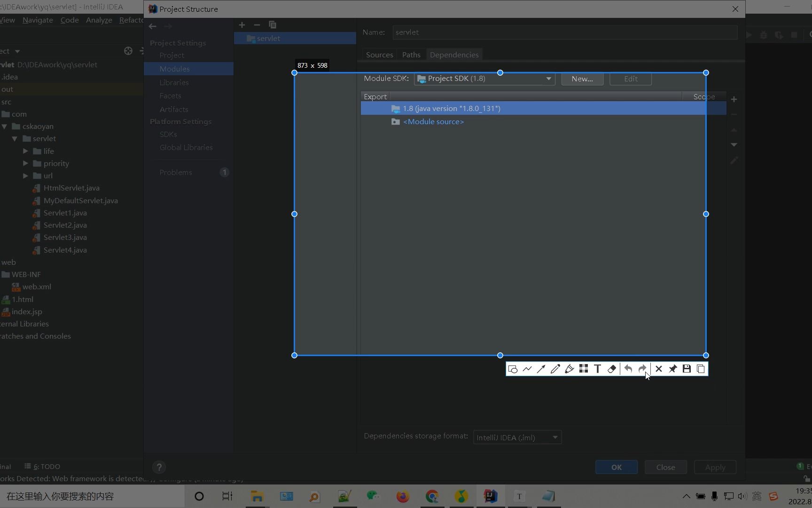Select the 1.8 java version row
This screenshot has width=812, height=508.
pyautogui.click(x=543, y=109)
